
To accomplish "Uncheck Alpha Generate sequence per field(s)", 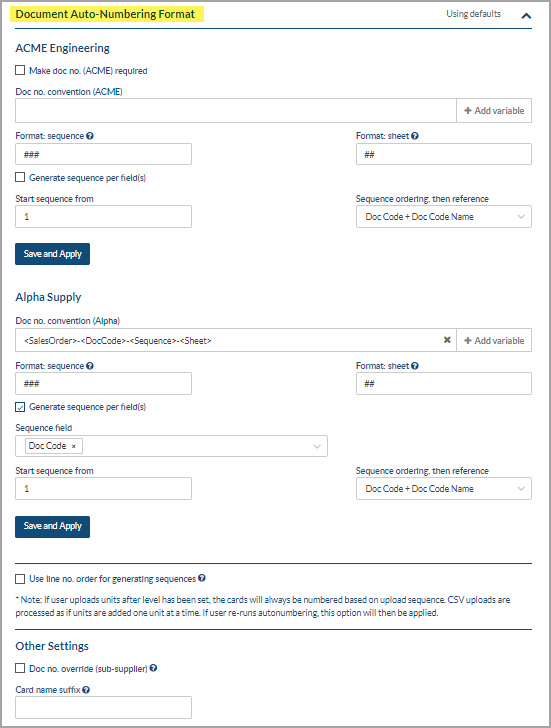I will click(20, 407).
